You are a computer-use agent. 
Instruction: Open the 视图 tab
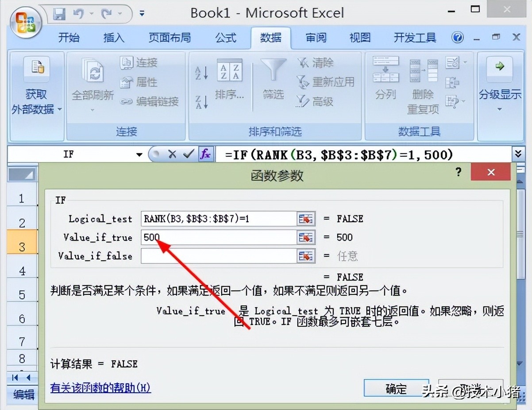pos(360,38)
